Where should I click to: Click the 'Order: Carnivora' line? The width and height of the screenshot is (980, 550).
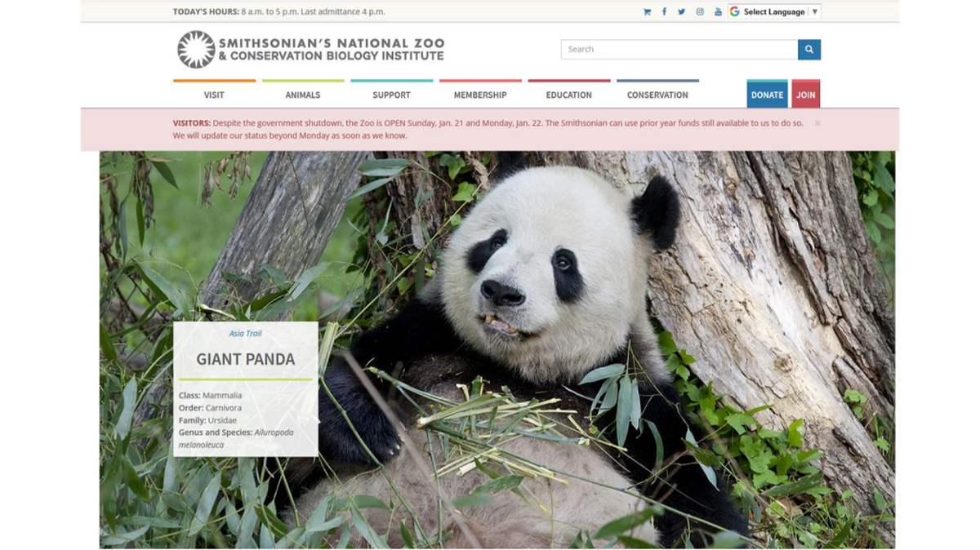pyautogui.click(x=210, y=408)
